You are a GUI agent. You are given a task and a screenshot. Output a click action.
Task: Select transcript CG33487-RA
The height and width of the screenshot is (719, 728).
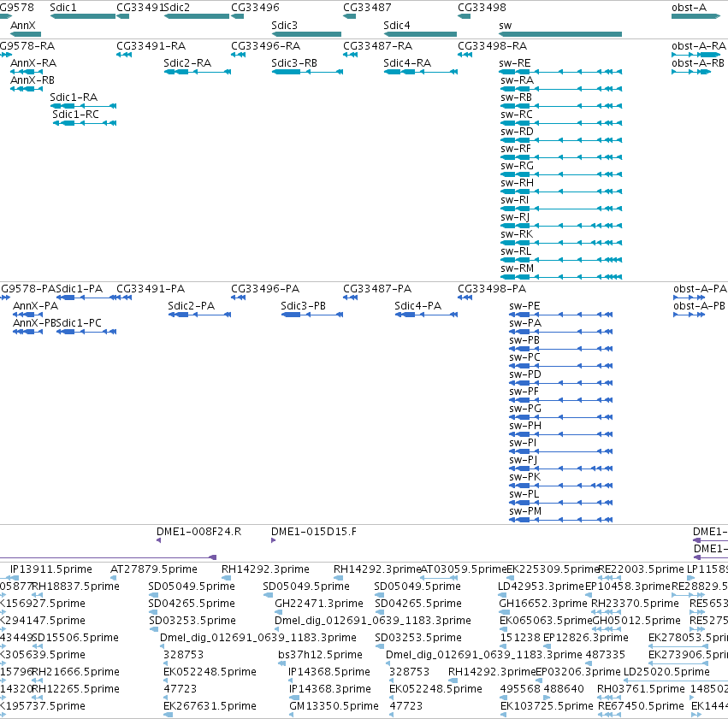click(377, 46)
